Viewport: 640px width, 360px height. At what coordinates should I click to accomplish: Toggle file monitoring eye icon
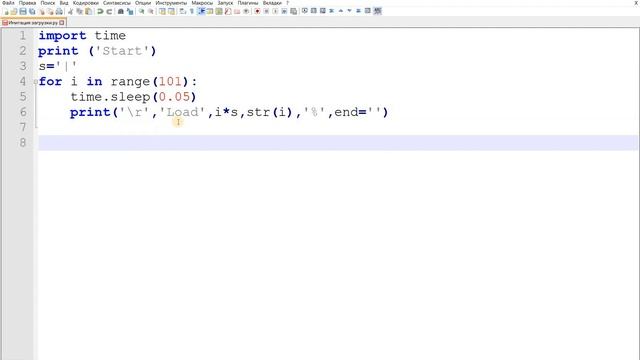pos(246,11)
